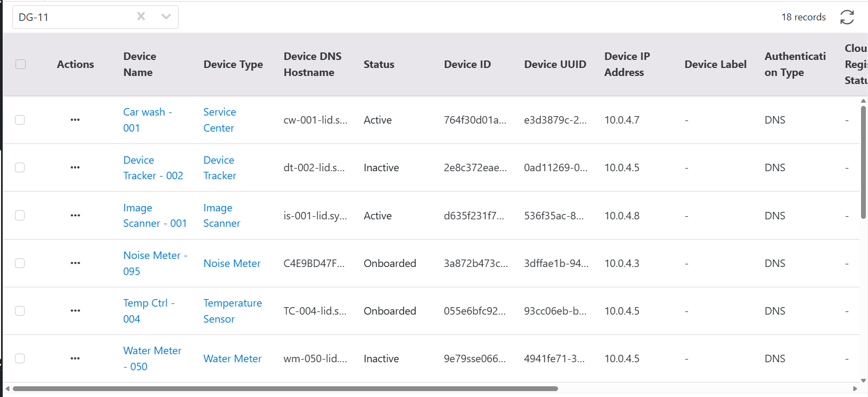Check the Noise Meter - 095 row checkbox
868x397 pixels.
point(20,263)
